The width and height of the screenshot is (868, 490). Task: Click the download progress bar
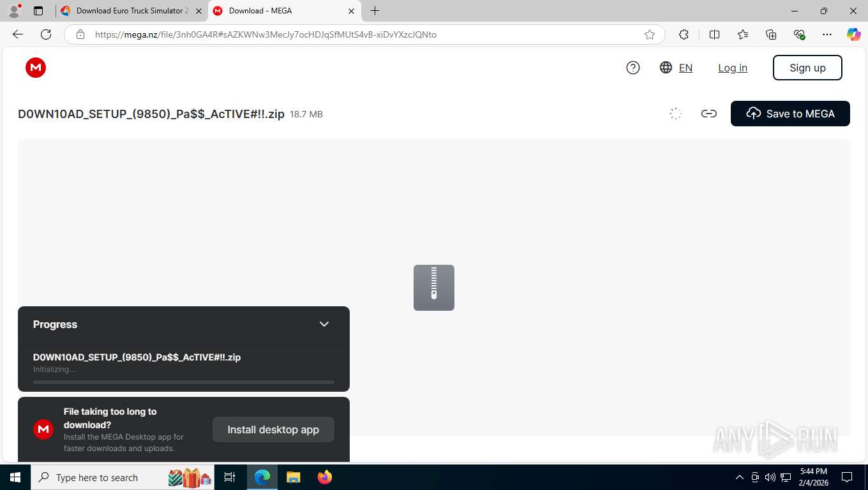coord(184,382)
